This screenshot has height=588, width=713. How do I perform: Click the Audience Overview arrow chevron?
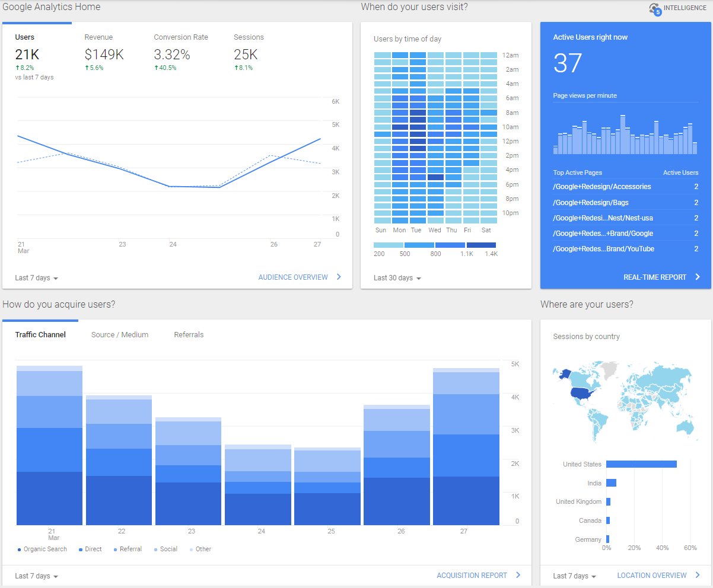pyautogui.click(x=339, y=277)
